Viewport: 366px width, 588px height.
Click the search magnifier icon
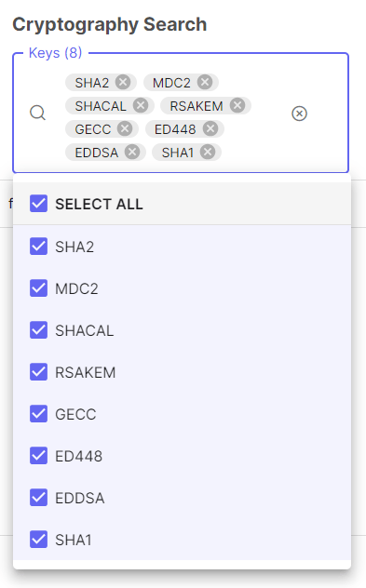coord(37,113)
